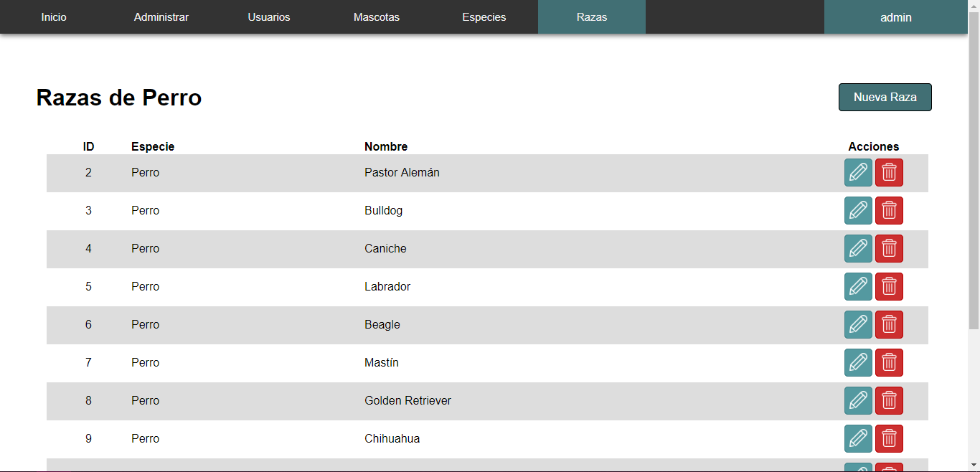Click the 'Razas de Perro' heading

click(x=119, y=97)
